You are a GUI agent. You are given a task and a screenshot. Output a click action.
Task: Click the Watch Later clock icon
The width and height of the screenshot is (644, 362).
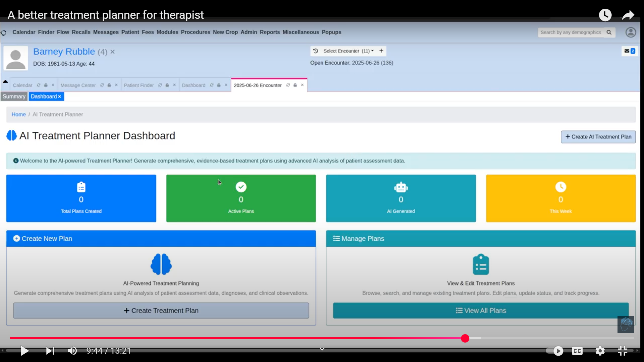pos(605,15)
